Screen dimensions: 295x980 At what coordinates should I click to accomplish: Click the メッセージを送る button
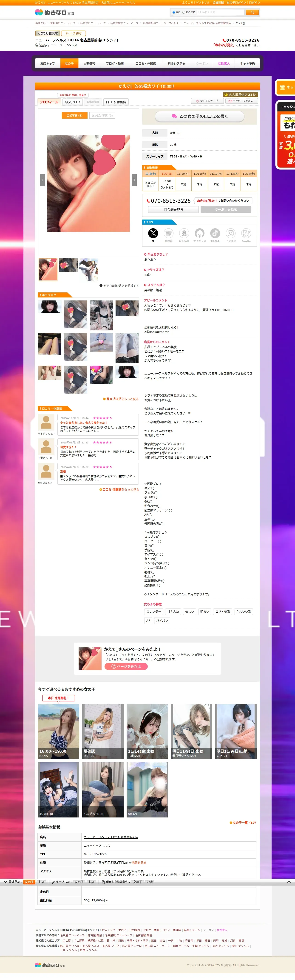(241, 101)
